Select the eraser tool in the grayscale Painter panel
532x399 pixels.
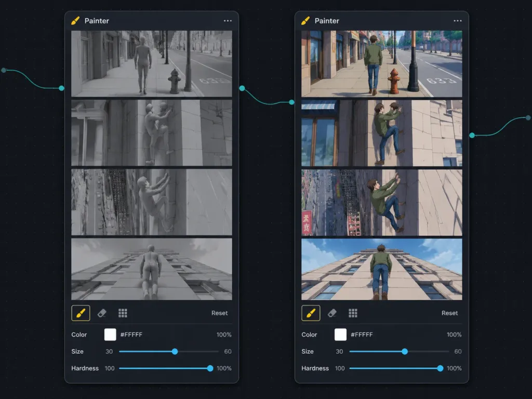pos(102,313)
